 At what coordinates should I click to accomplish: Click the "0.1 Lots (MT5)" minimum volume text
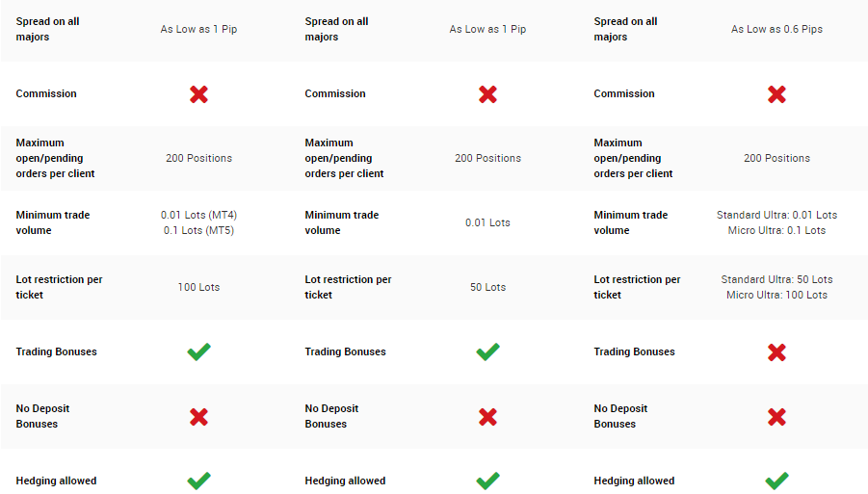(198, 230)
